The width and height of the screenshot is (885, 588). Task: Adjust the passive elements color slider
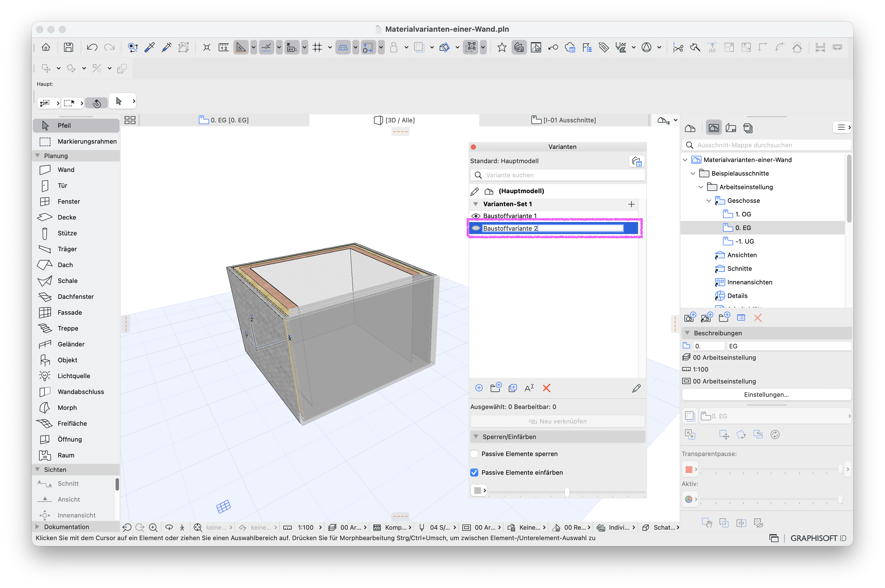point(567,492)
